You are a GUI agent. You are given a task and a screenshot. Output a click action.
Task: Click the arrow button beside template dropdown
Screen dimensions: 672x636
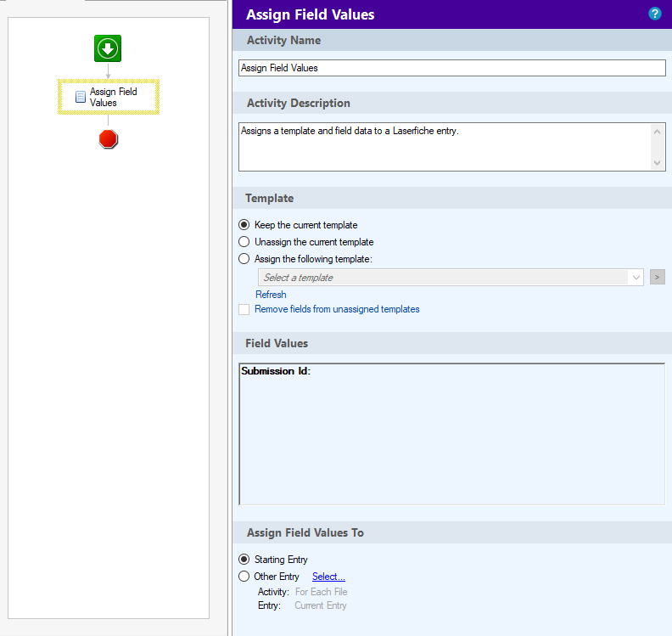[x=657, y=277]
